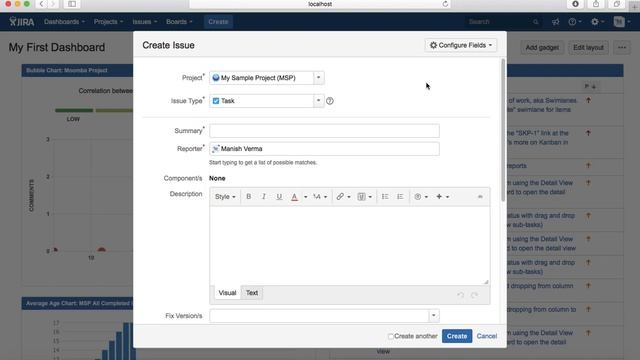
Task: Toggle the Safari sidebar icon
Action: point(72,4)
